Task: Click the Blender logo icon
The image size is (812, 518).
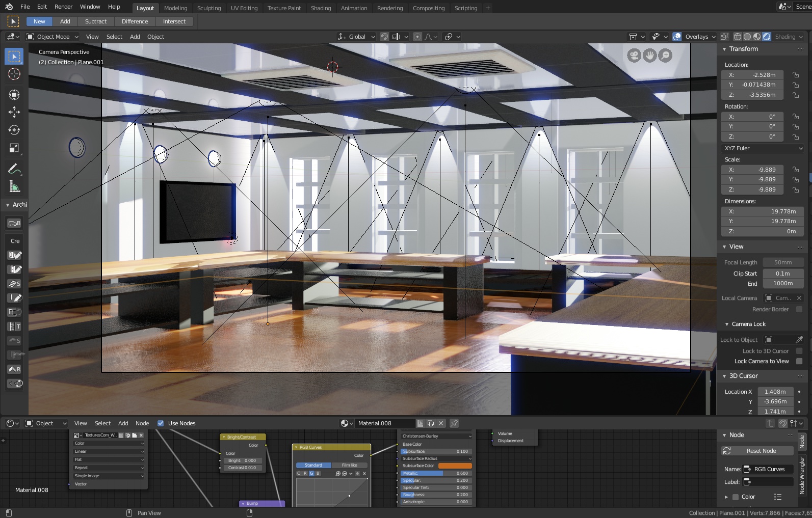Action: pyautogui.click(x=9, y=7)
